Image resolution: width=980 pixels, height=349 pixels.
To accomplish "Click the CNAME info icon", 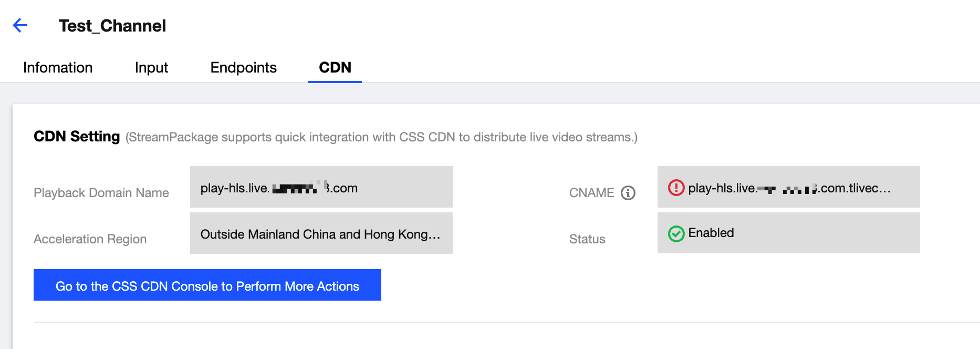I will (x=628, y=193).
